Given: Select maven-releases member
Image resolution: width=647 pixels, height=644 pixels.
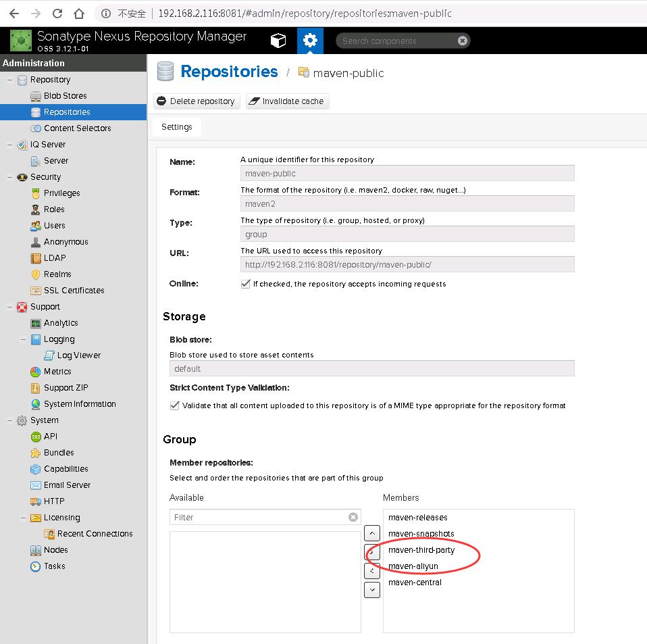Looking at the screenshot, I should (479, 518).
